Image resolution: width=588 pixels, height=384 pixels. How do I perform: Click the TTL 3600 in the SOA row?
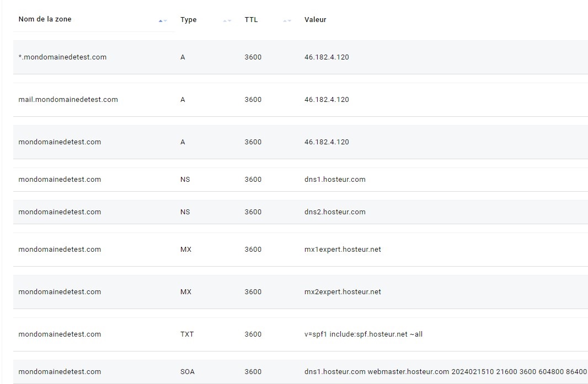point(253,371)
